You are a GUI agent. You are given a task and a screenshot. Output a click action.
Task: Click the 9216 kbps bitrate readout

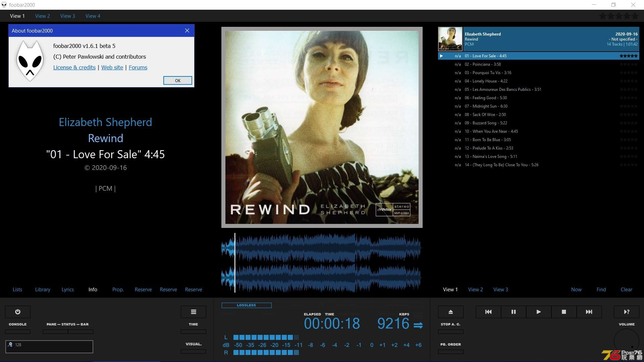pyautogui.click(x=393, y=323)
